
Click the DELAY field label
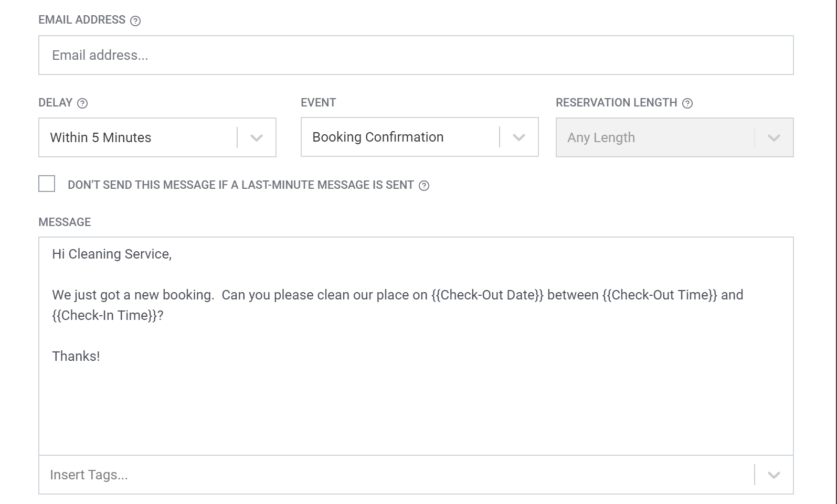coord(56,103)
